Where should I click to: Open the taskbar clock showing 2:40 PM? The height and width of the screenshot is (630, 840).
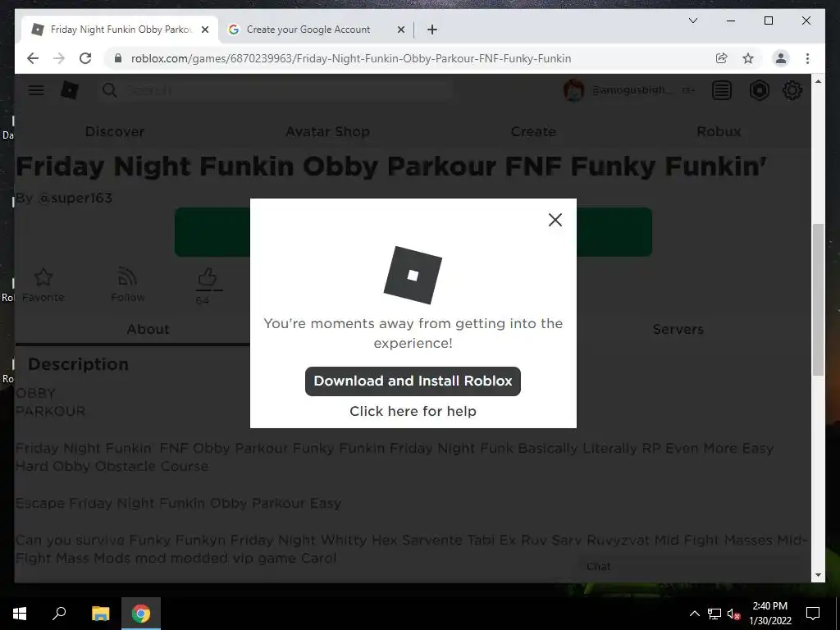(769, 614)
